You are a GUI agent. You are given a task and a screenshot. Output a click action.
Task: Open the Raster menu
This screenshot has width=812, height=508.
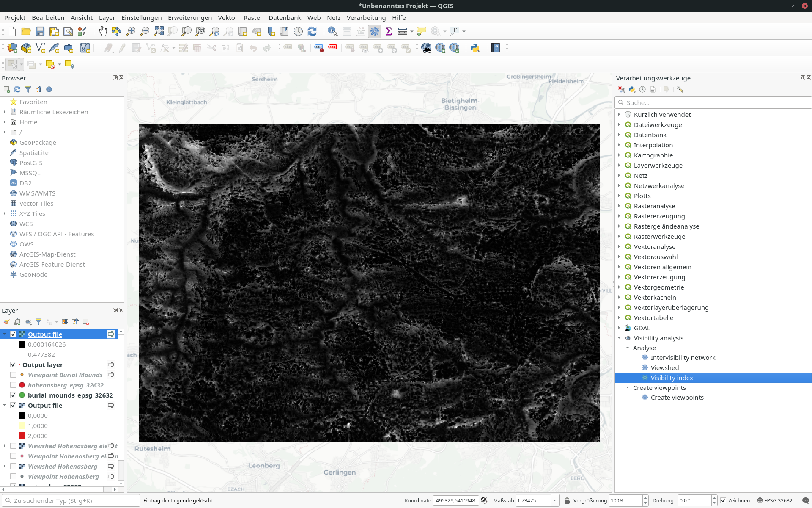coord(253,17)
